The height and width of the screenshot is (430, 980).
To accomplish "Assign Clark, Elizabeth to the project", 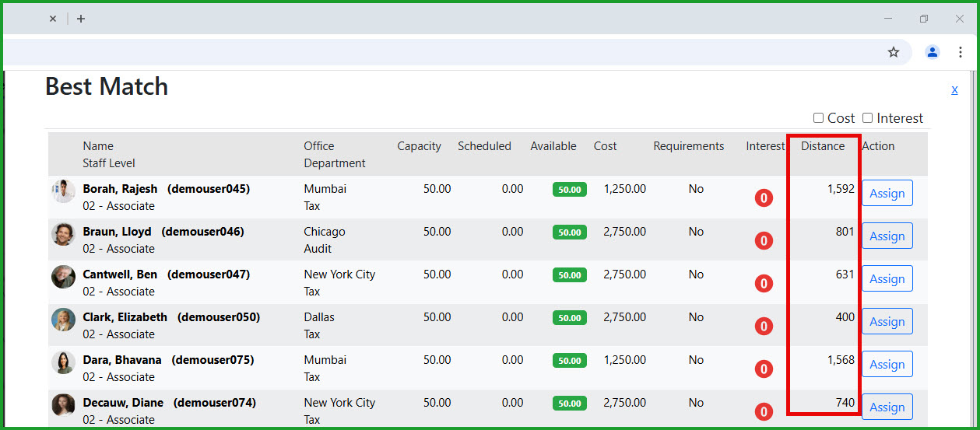I will 887,321.
